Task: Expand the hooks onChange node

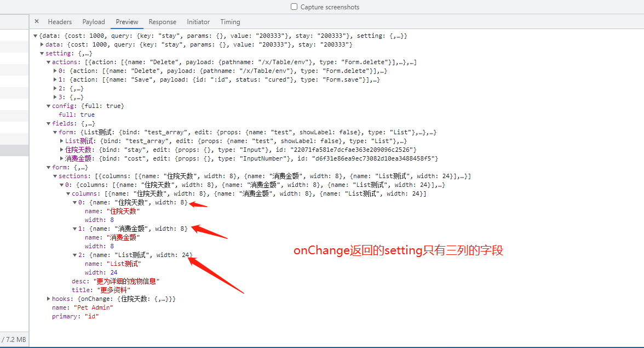Action: 48,298
